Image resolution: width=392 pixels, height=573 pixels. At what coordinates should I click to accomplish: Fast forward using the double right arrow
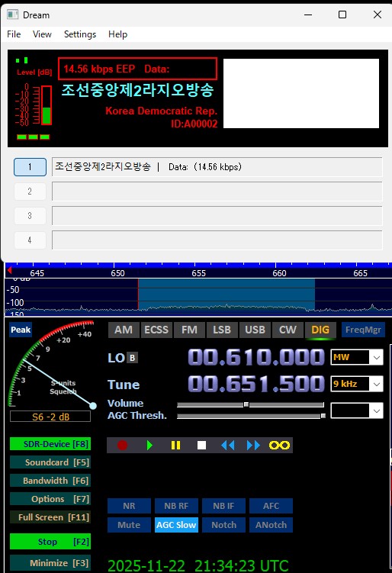tap(253, 445)
